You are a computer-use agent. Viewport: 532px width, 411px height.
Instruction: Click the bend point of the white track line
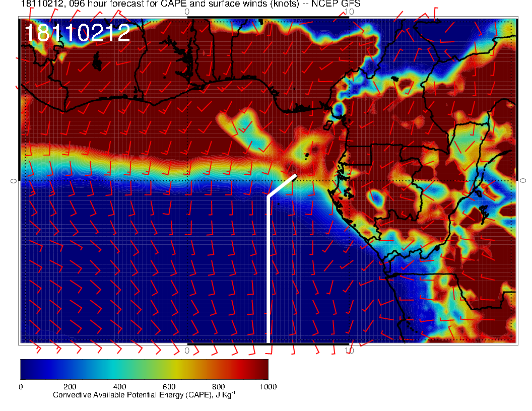[x=268, y=197]
